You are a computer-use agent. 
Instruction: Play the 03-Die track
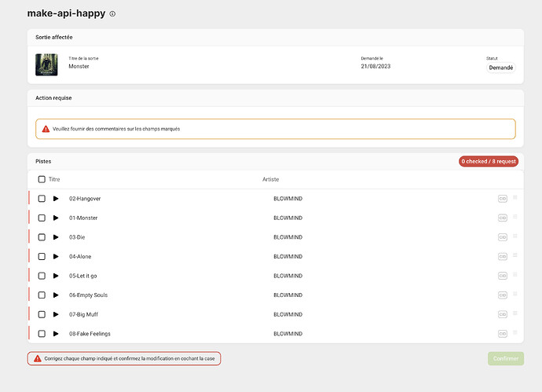tap(56, 237)
